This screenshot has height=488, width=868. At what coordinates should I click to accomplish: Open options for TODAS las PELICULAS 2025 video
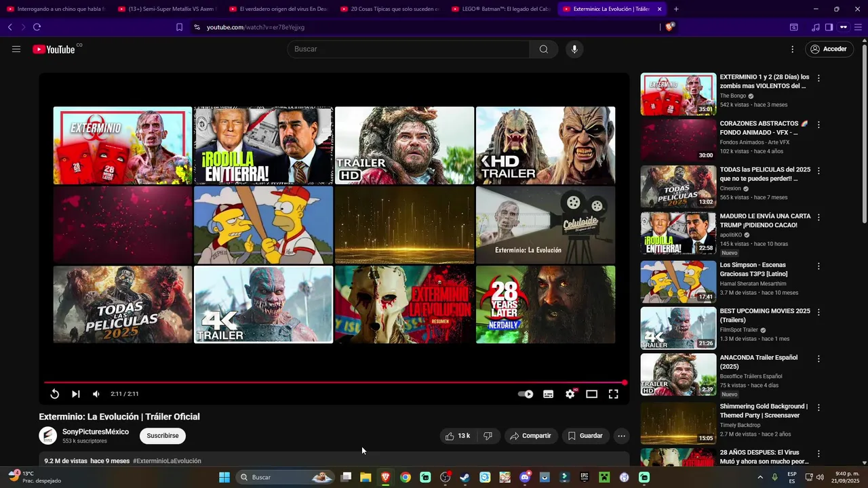point(818,171)
